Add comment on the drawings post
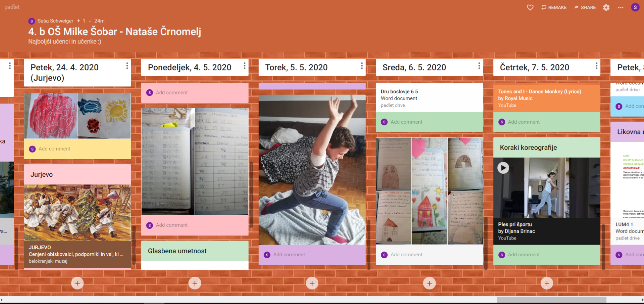This screenshot has width=644, height=304. [54, 149]
